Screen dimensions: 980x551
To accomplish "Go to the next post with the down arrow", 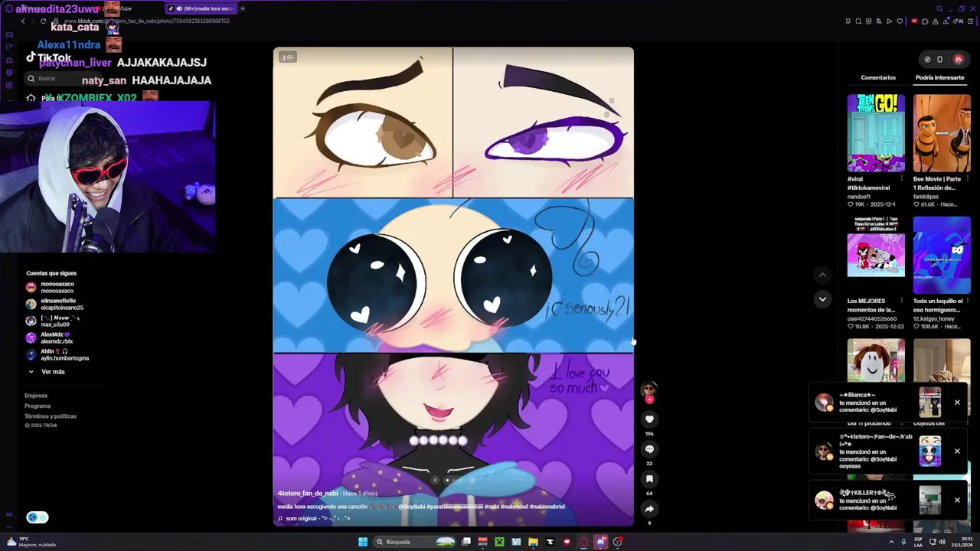I will 822,299.
